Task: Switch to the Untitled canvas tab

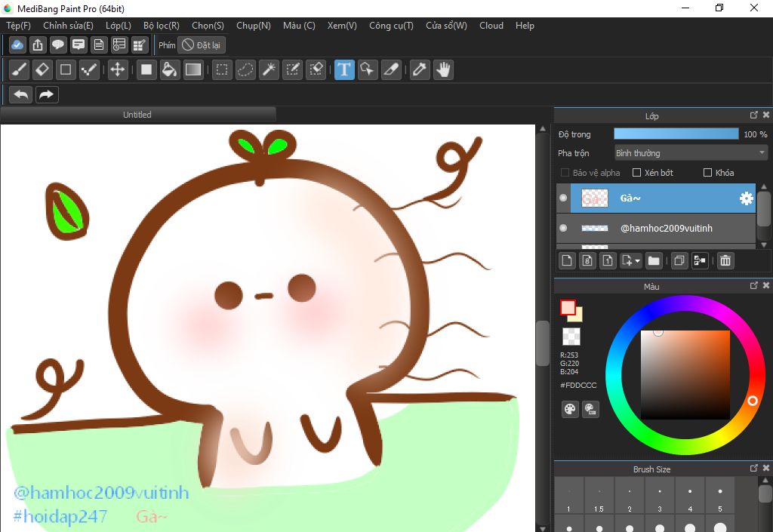Action: coord(137,115)
